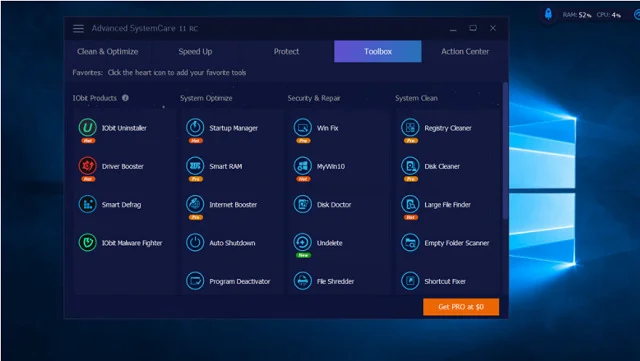Click the Win Fix label
640x361 pixels.
point(327,128)
